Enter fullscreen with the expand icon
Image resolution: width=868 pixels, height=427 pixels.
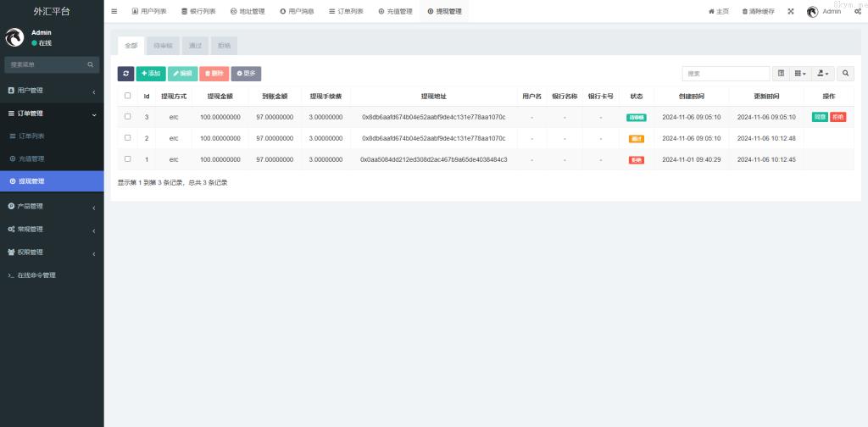791,11
